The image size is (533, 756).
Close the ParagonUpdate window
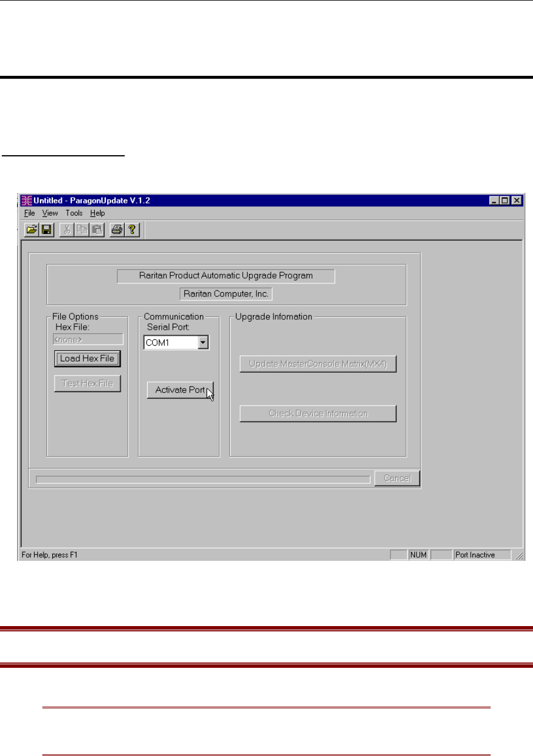pos(517,200)
